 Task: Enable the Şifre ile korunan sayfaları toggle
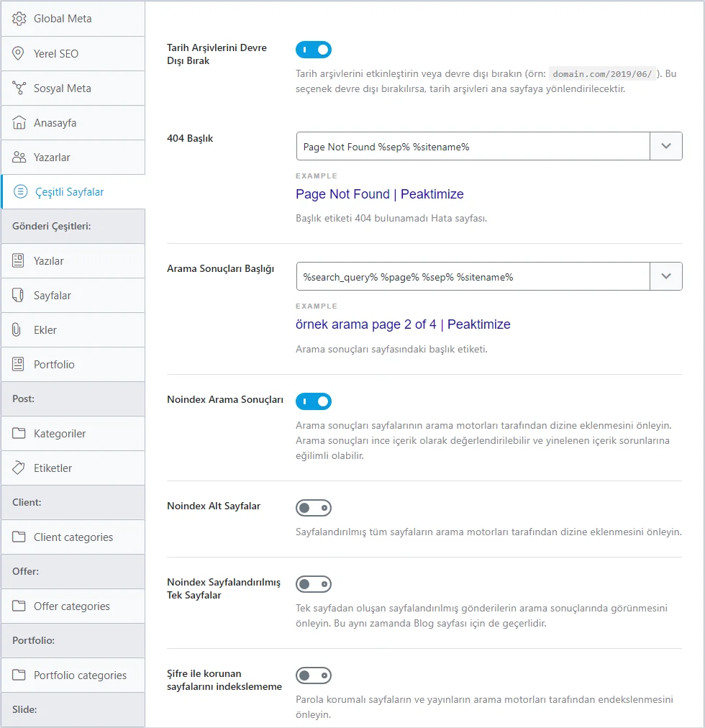[314, 675]
